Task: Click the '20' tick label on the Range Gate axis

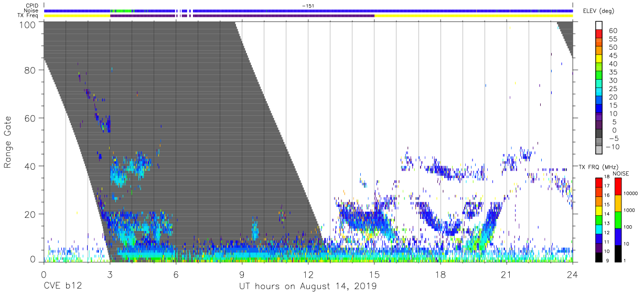Action: tap(31, 214)
